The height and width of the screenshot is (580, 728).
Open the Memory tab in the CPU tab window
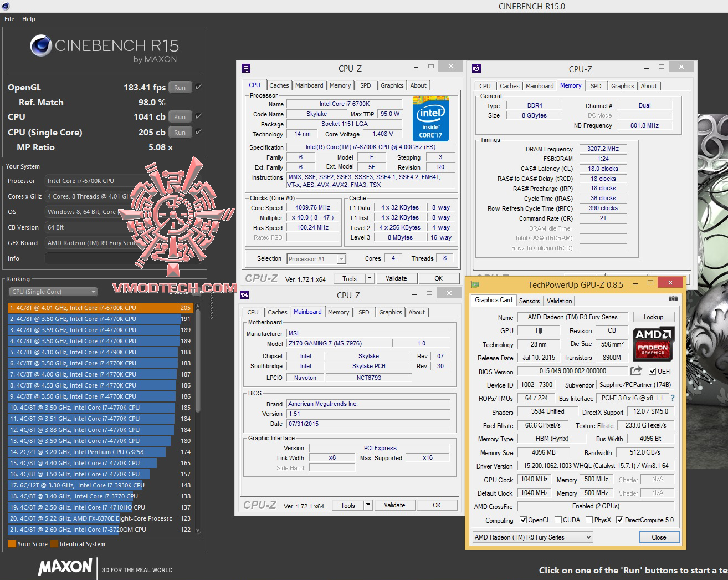point(340,85)
